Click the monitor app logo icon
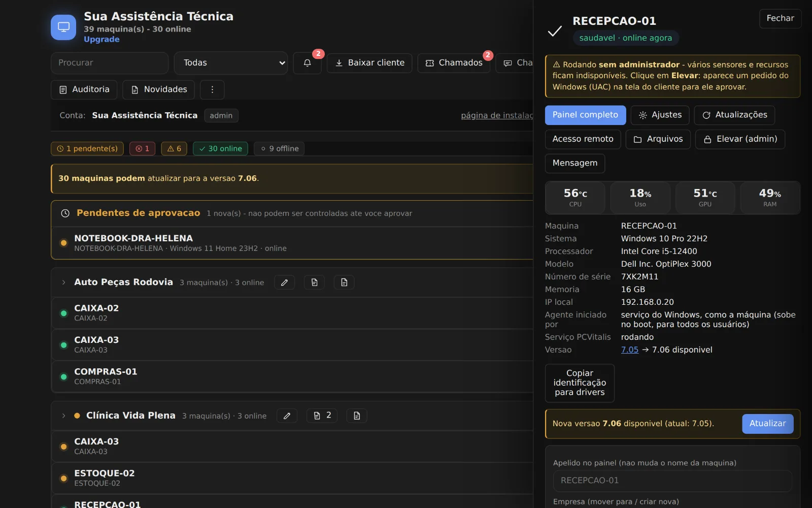The height and width of the screenshot is (508, 812). coord(63,27)
